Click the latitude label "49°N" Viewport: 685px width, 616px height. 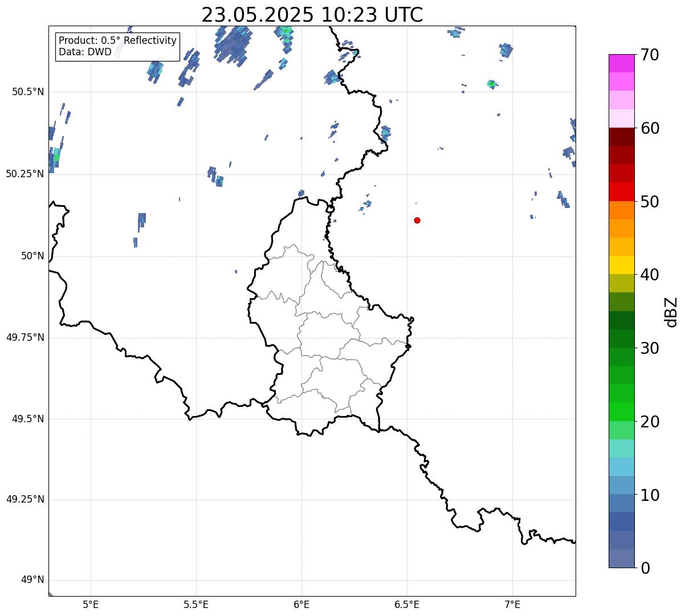(32, 580)
